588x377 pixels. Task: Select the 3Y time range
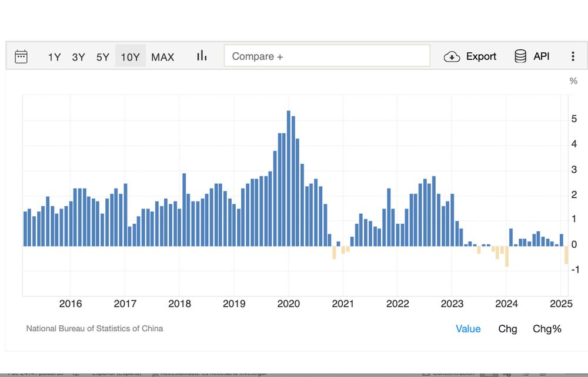click(78, 57)
